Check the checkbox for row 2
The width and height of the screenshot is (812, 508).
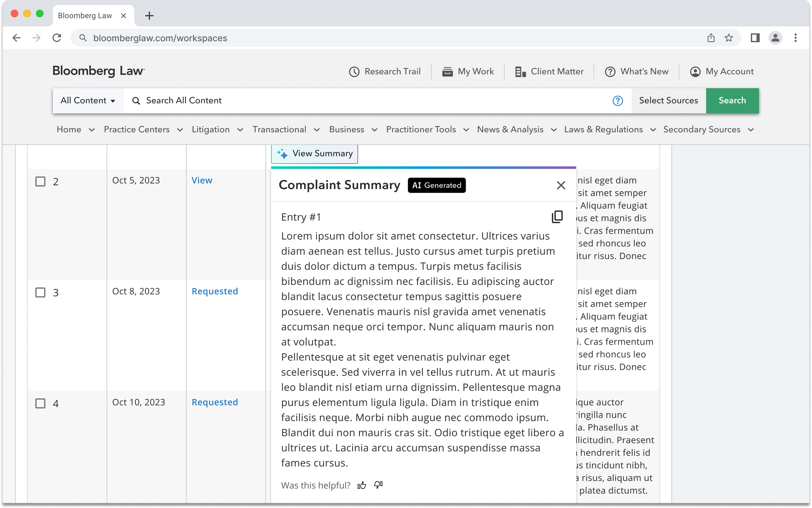(x=40, y=182)
